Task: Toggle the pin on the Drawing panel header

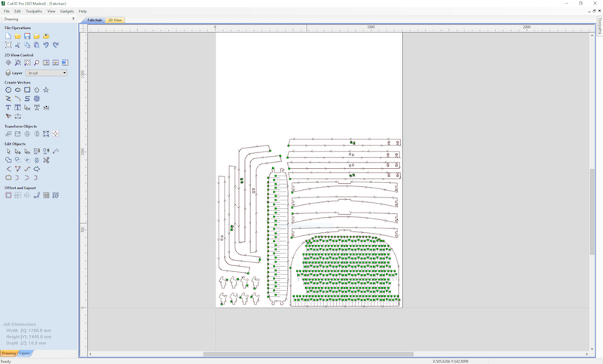Action: pyautogui.click(x=73, y=19)
